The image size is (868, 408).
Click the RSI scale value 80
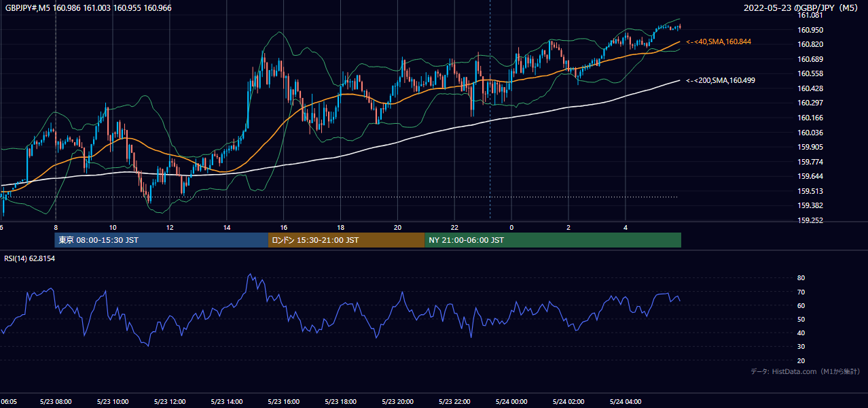[801, 278]
